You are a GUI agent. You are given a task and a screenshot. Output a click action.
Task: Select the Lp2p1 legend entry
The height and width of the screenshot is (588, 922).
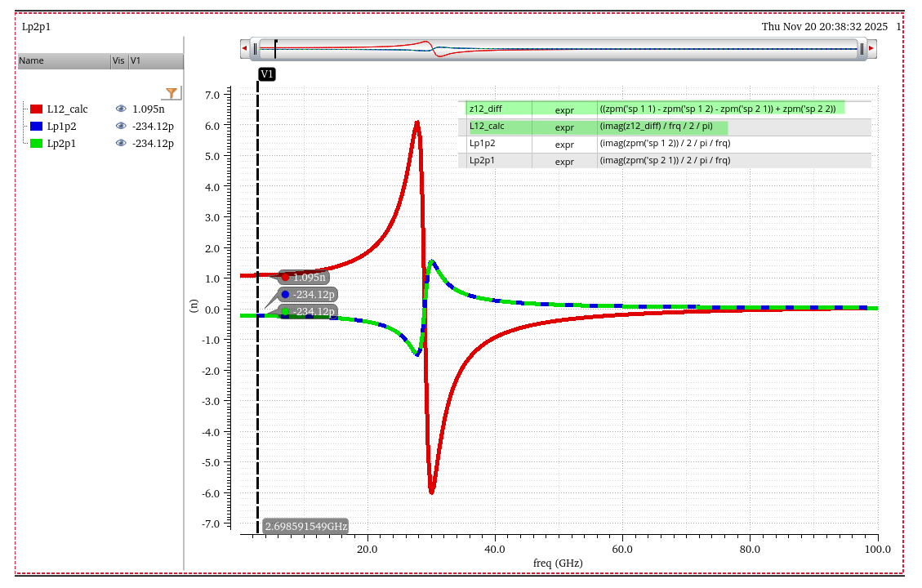pyautogui.click(x=61, y=143)
